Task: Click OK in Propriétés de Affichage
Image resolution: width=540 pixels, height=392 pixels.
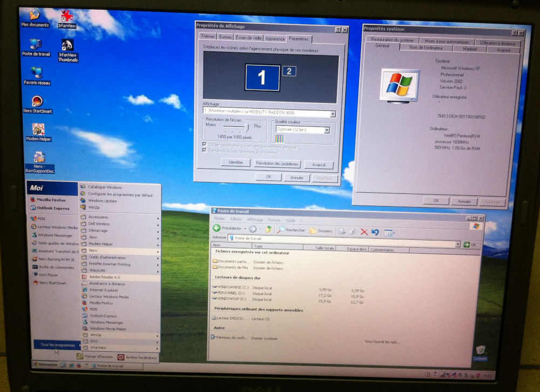Action: coord(268,177)
